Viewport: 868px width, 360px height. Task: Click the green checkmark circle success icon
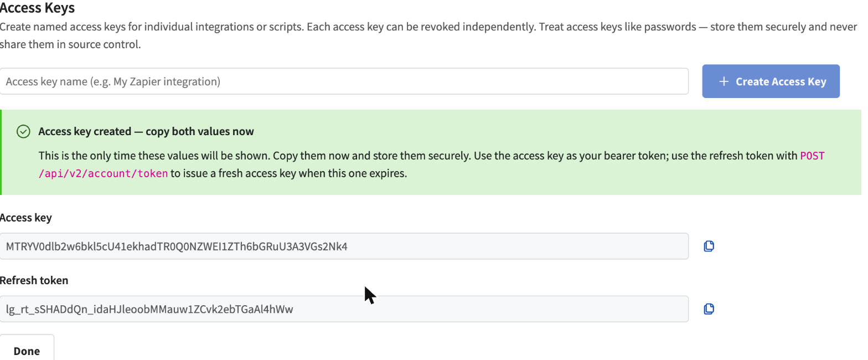tap(23, 131)
